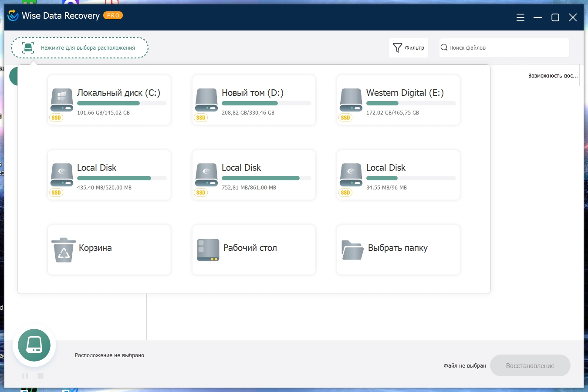588x392 pixels.
Task: Click the Локальный диск (C:) usage bar
Action: tap(122, 103)
